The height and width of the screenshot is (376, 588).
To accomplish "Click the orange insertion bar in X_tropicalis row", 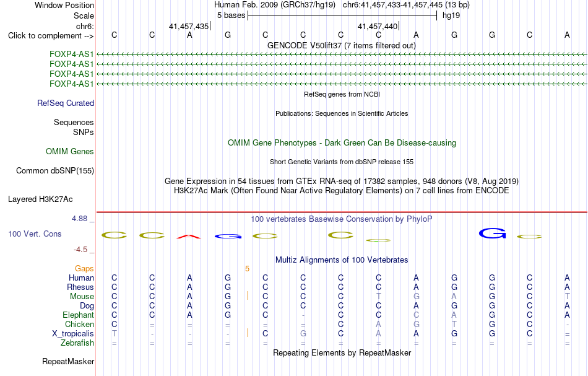I will coord(248,333).
